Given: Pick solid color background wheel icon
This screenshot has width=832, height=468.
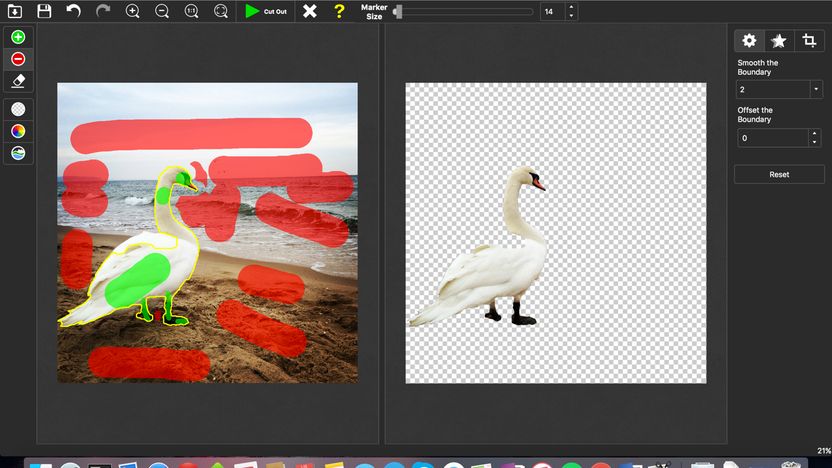Looking at the screenshot, I should 18,131.
